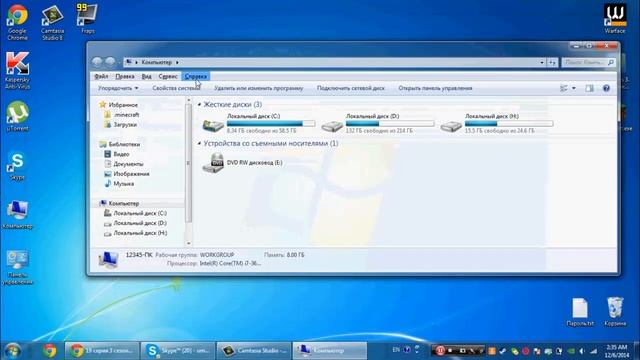Viewport: 640px width, 360px height.
Task: Open the Правка menu
Action: [124, 76]
